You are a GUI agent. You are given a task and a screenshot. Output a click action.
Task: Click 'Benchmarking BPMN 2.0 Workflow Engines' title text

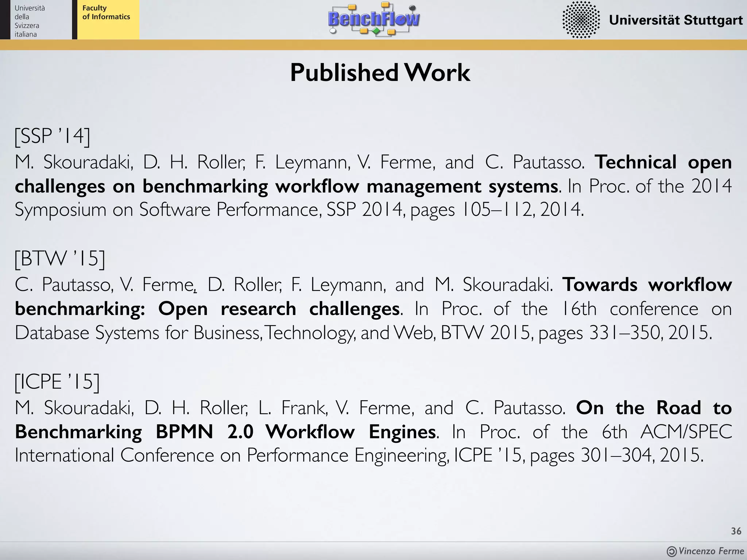[225, 432]
